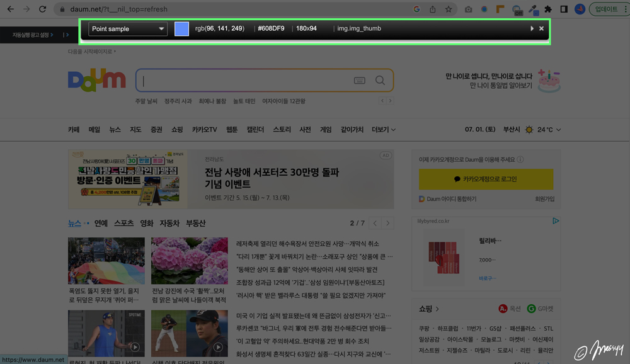This screenshot has height=364, width=630.
Task: Click the sunny weather icon
Action: (529, 129)
